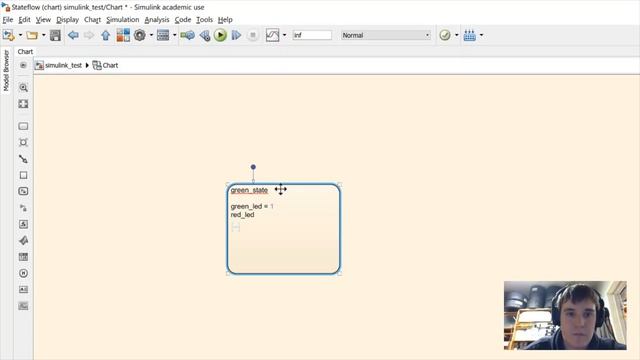Image resolution: width=640 pixels, height=360 pixels.
Task: Click the Step Forward simulation button
Action: point(236,35)
